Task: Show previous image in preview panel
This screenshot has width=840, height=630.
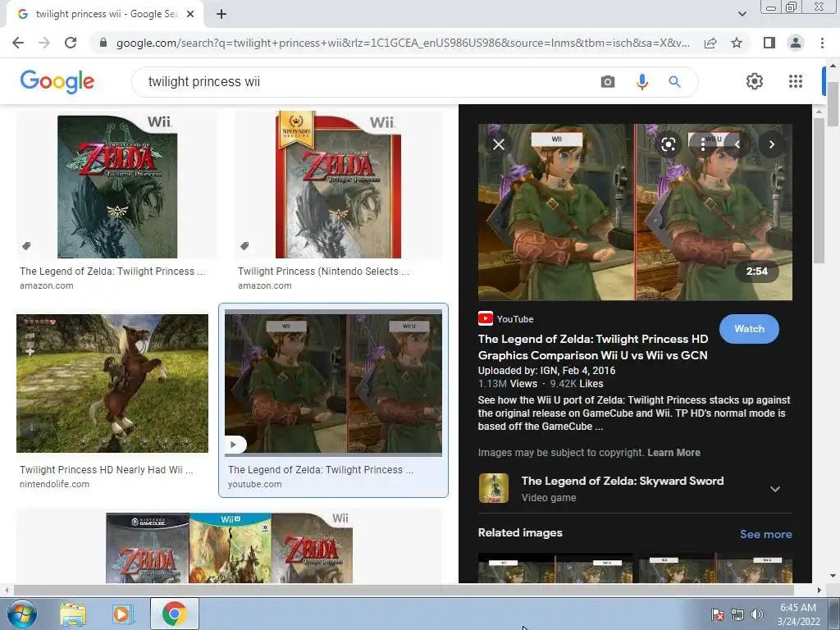Action: pyautogui.click(x=737, y=144)
